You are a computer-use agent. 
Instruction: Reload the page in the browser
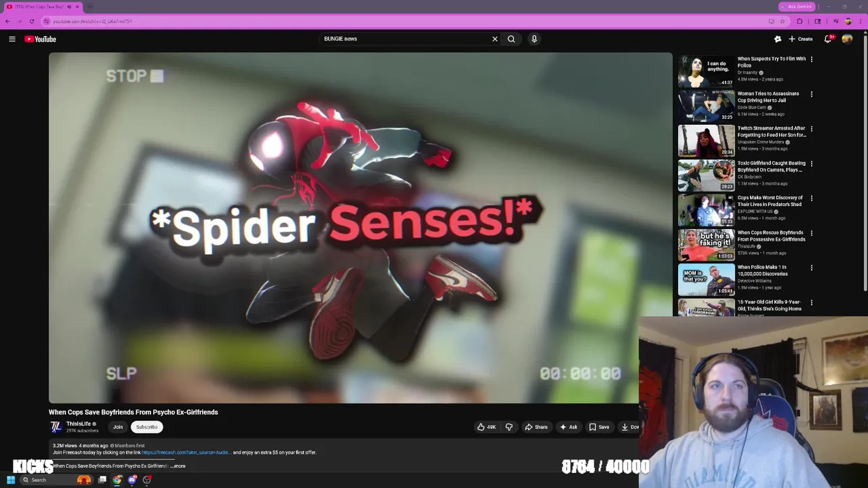coord(31,21)
